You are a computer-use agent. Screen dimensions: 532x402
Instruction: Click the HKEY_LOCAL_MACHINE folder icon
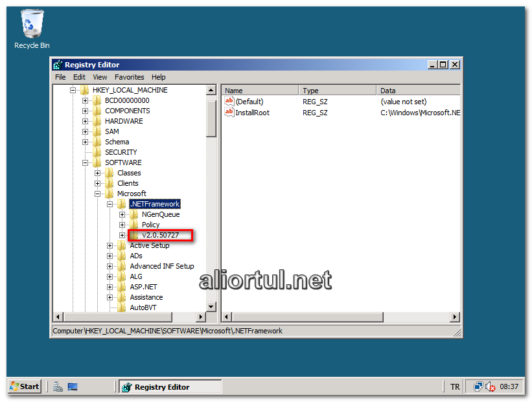[x=84, y=90]
